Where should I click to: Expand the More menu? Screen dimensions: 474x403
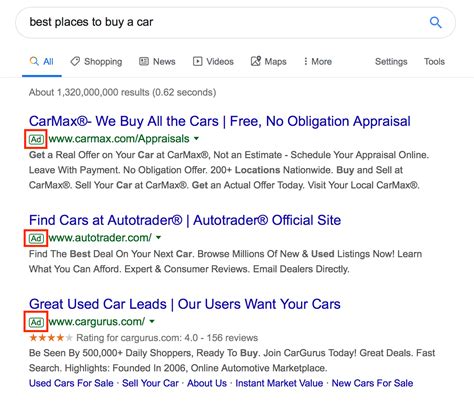[x=318, y=62]
